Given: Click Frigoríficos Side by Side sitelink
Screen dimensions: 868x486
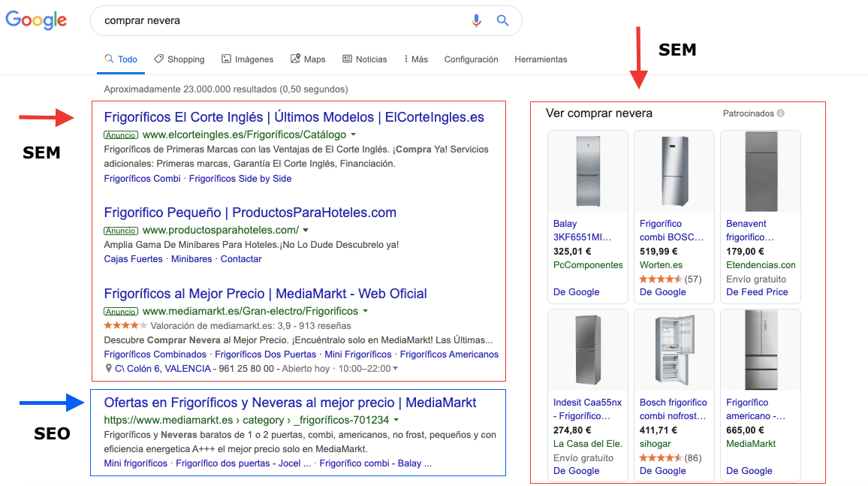Looking at the screenshot, I should (240, 178).
